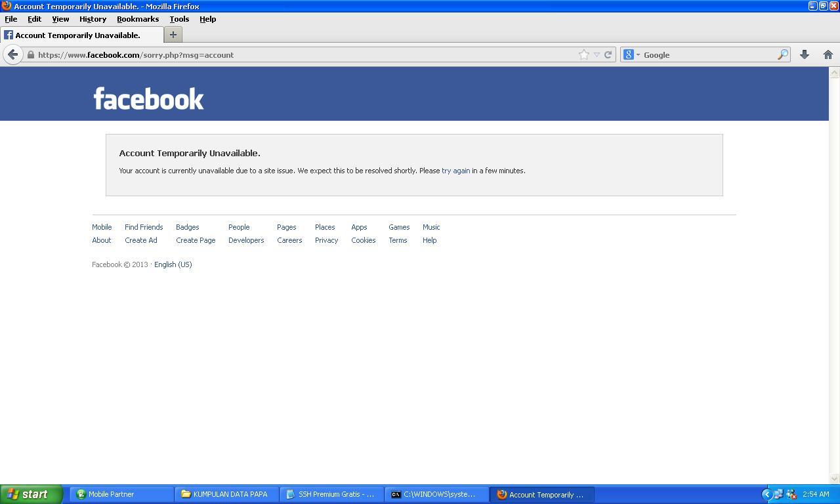
Task: Open the Developers footer link
Action: coord(246,240)
